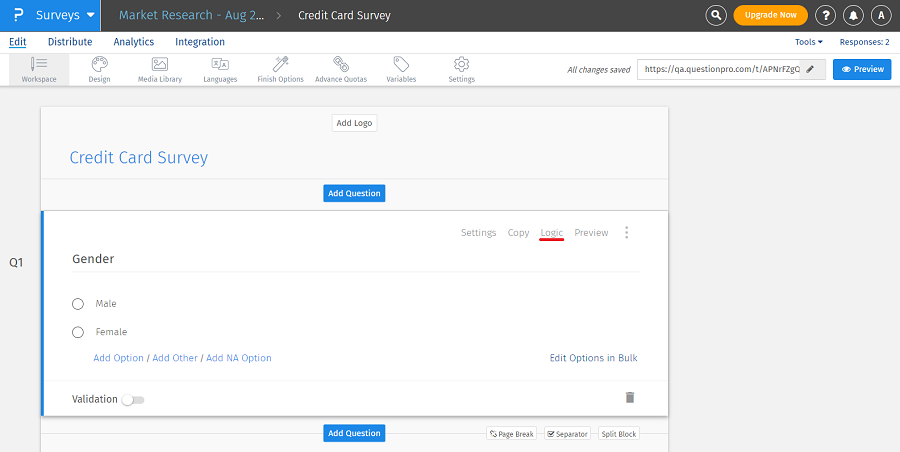Open question's three-dot more options
Viewport: 900px width, 452px height.
click(627, 233)
